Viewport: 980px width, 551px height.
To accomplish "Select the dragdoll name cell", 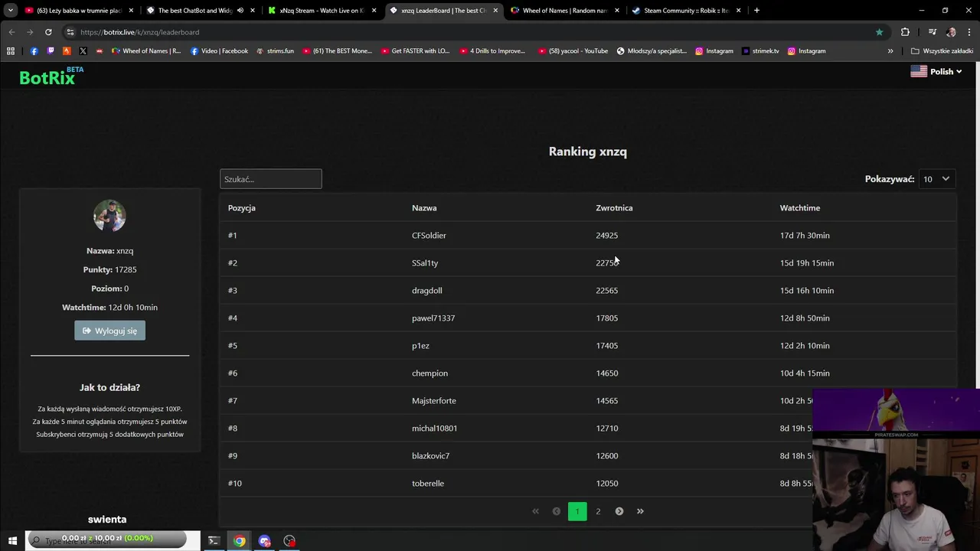I will click(x=426, y=291).
